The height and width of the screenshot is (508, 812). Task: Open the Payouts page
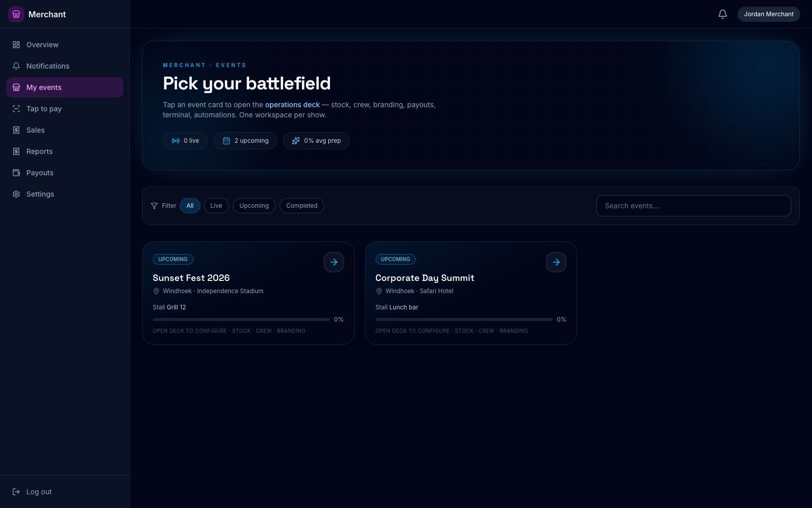pyautogui.click(x=64, y=173)
